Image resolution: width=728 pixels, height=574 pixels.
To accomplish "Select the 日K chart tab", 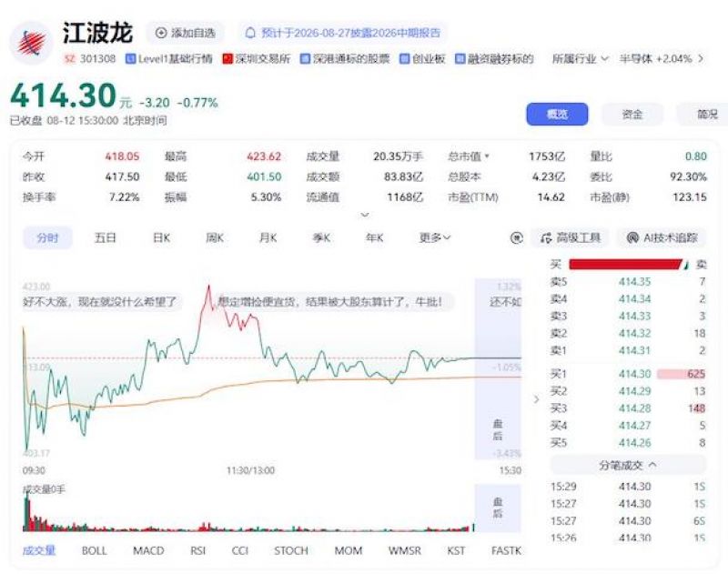I will coord(161,238).
